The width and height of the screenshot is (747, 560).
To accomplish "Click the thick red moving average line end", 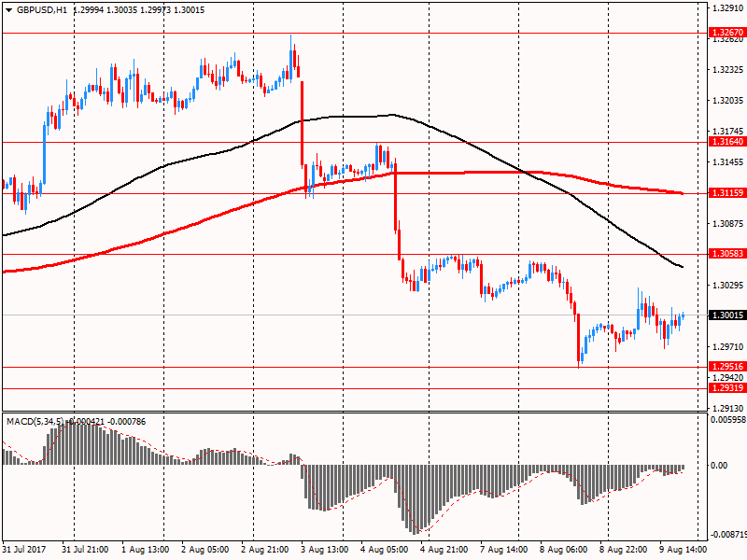I will point(682,193).
